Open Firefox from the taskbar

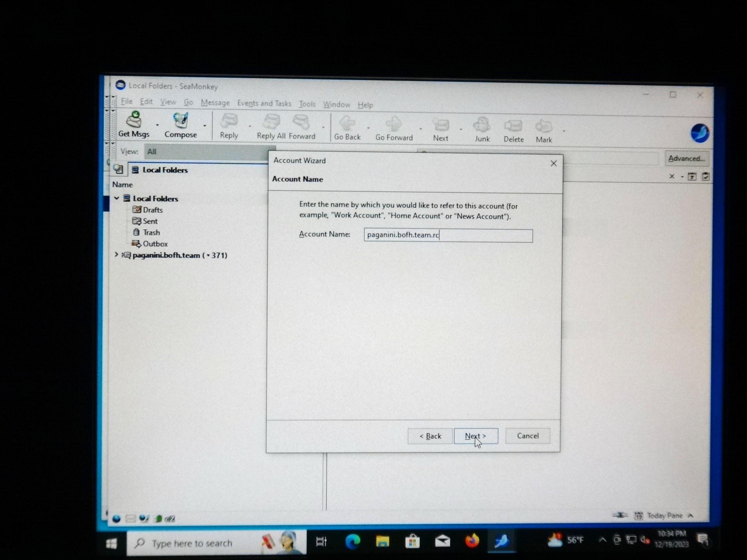[x=472, y=541]
